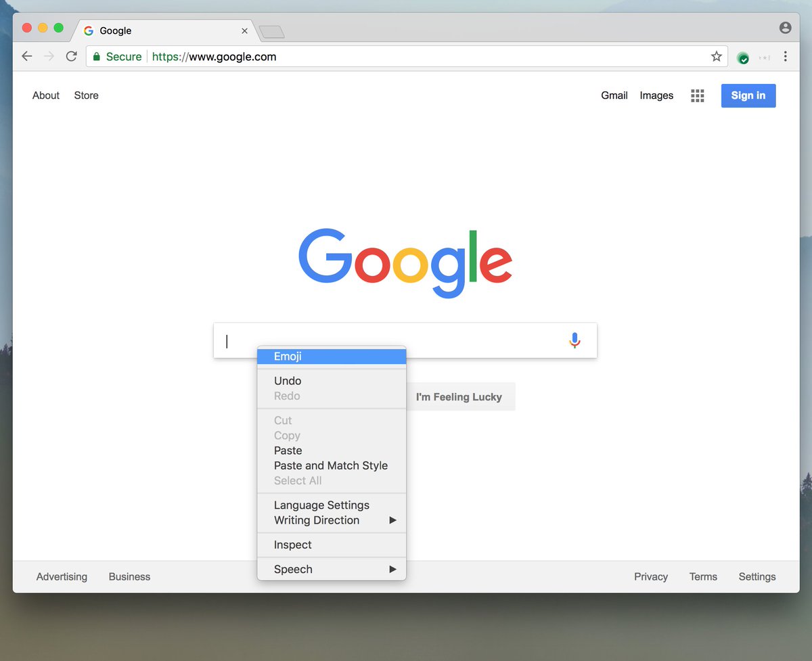Close the Google tab
The image size is (812, 661).
[244, 31]
